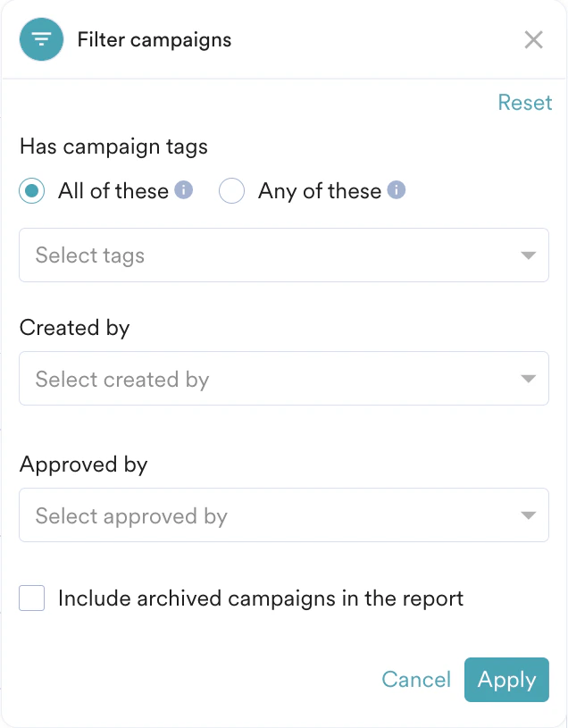
Task: Reset all campaign filters
Action: 525,102
